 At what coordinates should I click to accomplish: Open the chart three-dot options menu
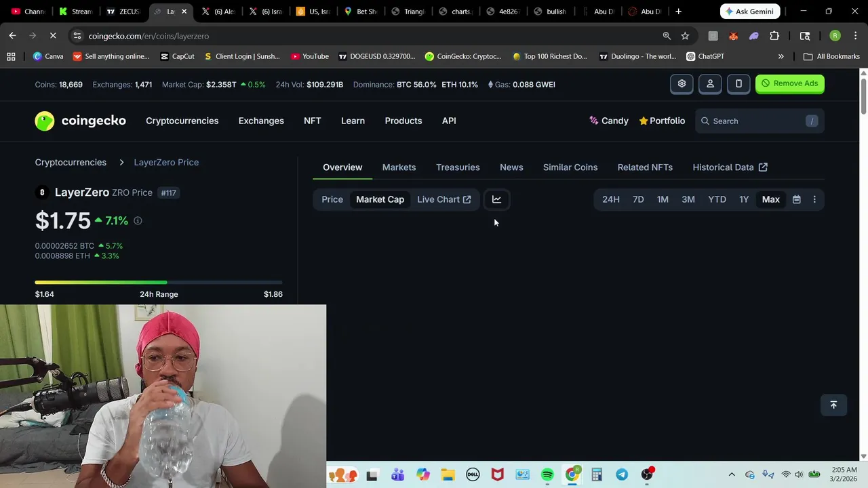click(814, 199)
